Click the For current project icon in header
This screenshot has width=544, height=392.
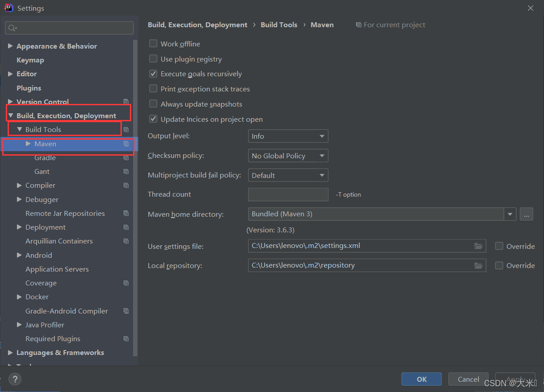[358, 25]
